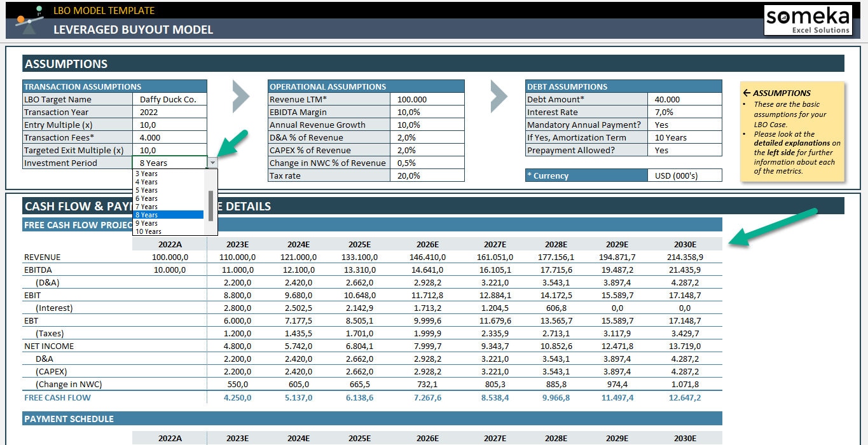This screenshot has width=868, height=445.
Task: Click the Someka Excel Solutions logo
Action: pos(808,19)
